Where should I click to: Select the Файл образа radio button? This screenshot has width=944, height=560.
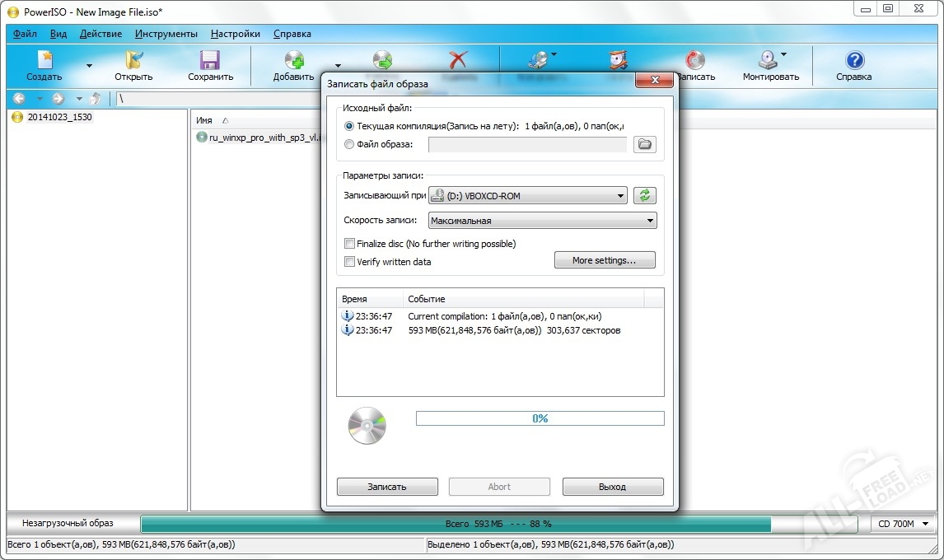click(x=348, y=145)
